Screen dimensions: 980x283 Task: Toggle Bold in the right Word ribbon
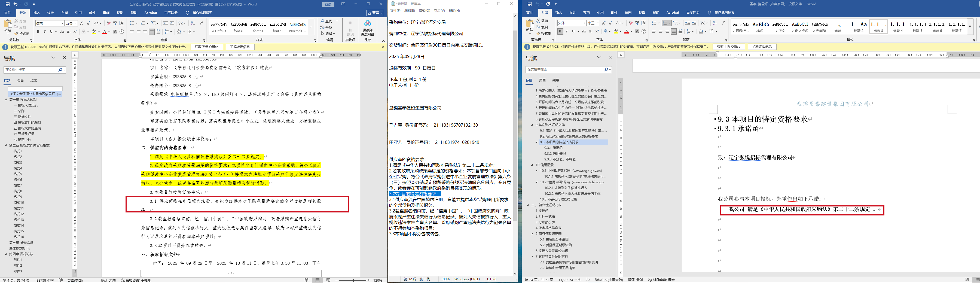point(560,32)
